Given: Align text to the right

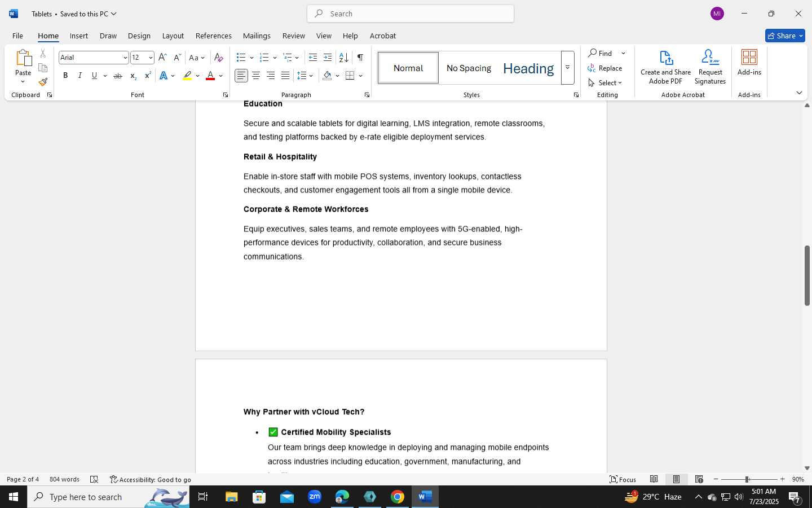Looking at the screenshot, I should click(271, 76).
